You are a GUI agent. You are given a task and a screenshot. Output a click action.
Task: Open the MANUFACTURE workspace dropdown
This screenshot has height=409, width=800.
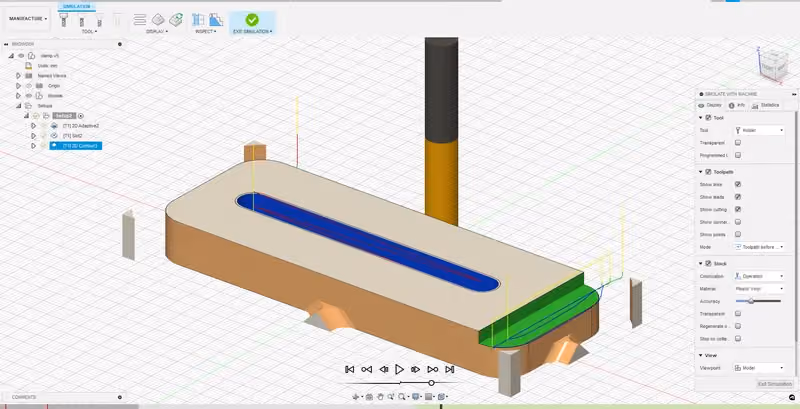tap(28, 19)
